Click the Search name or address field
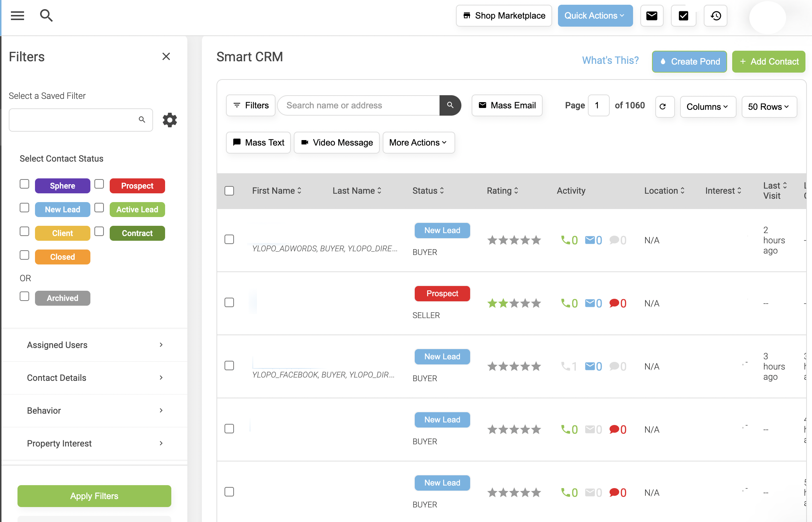Viewport: 812px width, 522px height. pyautogui.click(x=359, y=105)
